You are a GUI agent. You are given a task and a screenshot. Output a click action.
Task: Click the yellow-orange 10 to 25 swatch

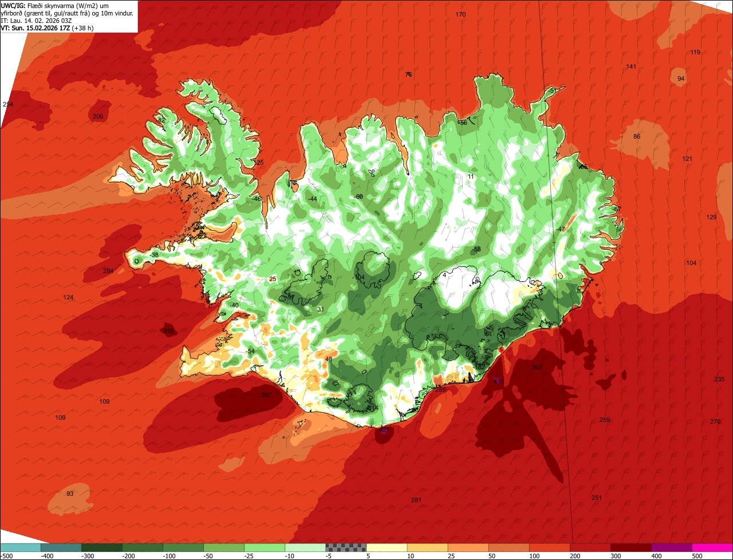(427, 547)
